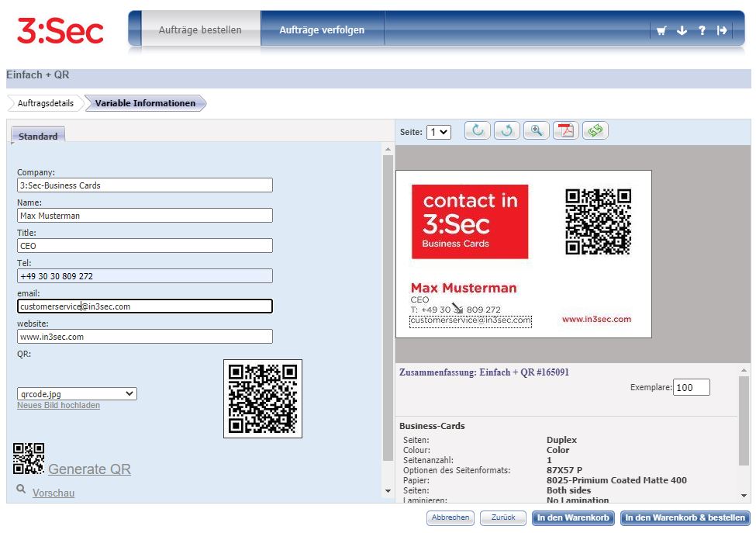The image size is (756, 533).
Task: Zoom preview with magnifier icon
Action: pyautogui.click(x=536, y=130)
